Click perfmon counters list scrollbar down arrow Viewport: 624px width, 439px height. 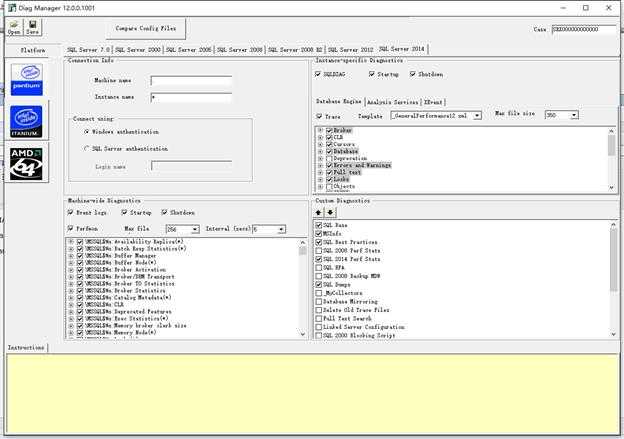pos(303,334)
